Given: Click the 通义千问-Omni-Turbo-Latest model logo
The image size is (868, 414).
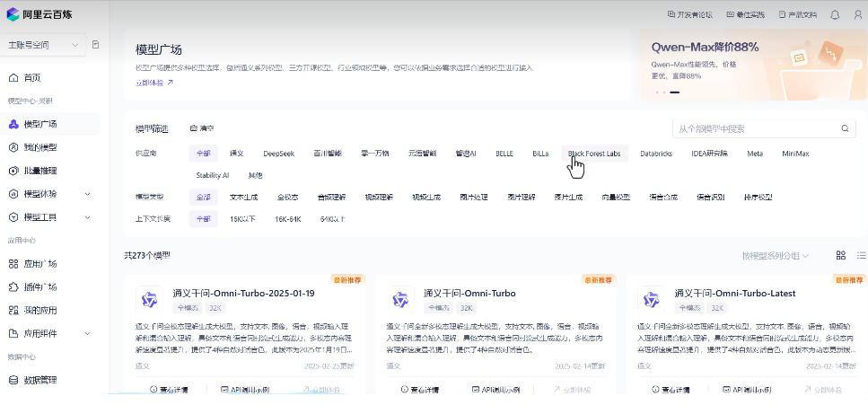Looking at the screenshot, I should 651,299.
